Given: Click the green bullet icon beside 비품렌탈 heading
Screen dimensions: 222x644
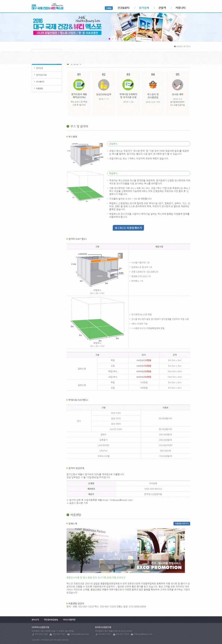Looking at the screenshot, I should click(x=68, y=515).
